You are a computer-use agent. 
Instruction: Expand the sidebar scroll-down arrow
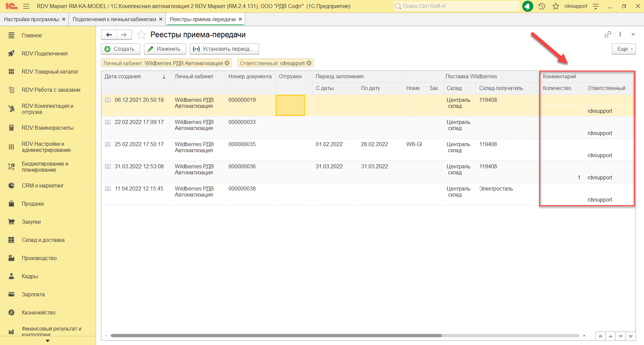pyautogui.click(x=48, y=341)
